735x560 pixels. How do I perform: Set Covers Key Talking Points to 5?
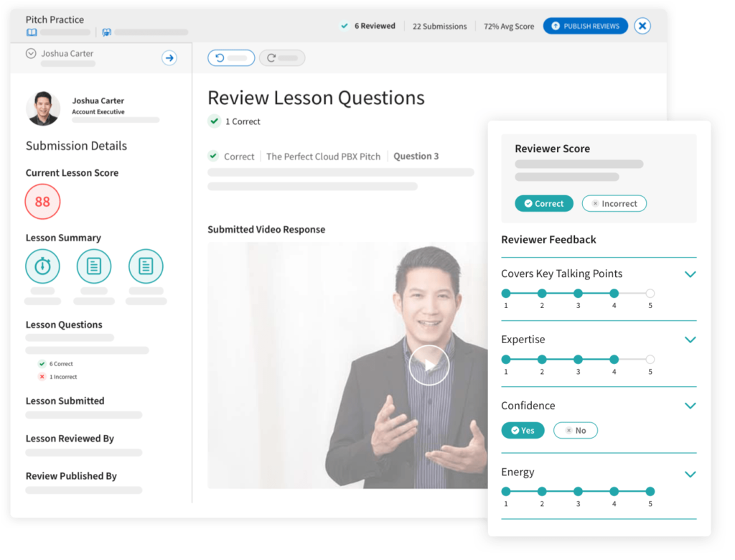pyautogui.click(x=650, y=294)
